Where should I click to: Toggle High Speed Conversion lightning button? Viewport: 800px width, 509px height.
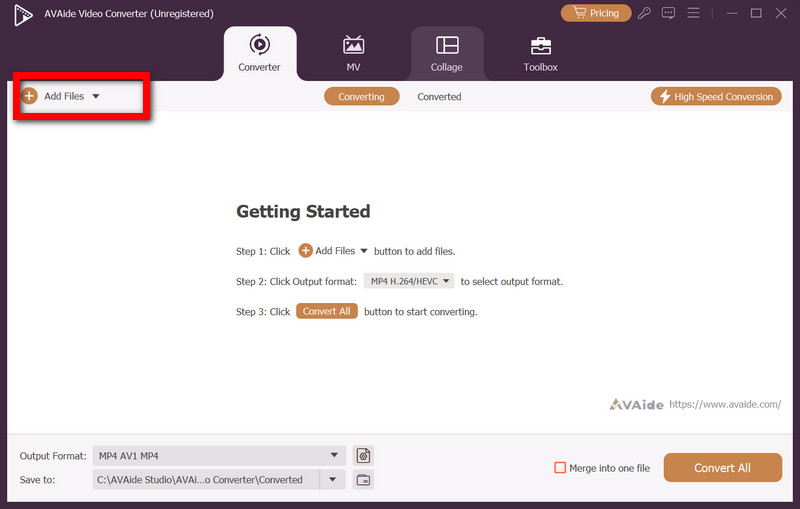pos(715,96)
